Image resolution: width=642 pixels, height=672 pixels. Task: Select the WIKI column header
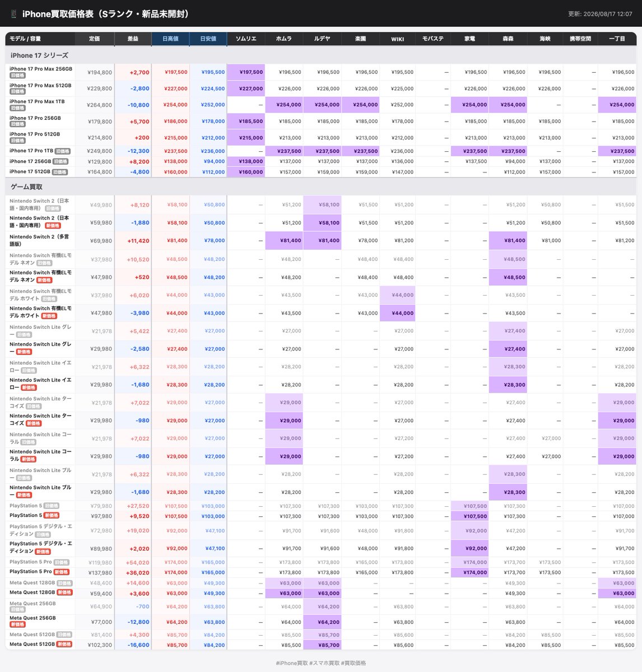pyautogui.click(x=397, y=39)
